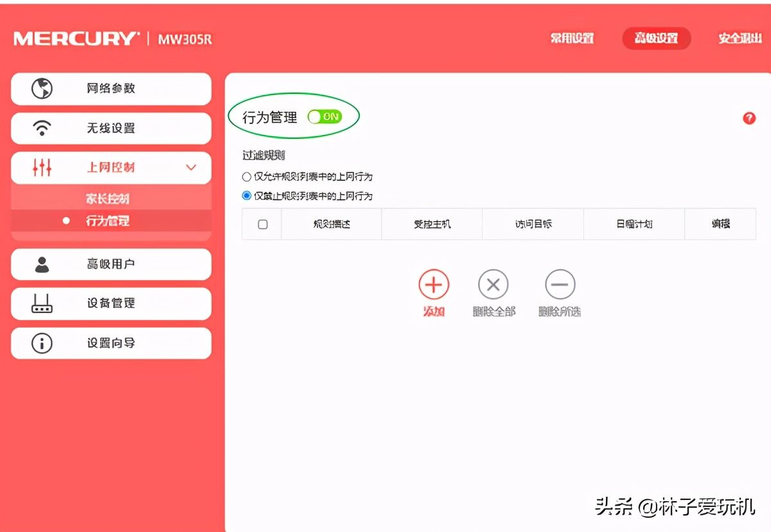Check the select-all checkbox in table header

pyautogui.click(x=262, y=224)
